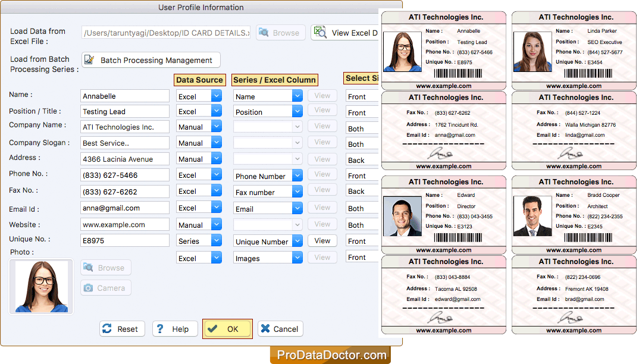Select the card back showing brad@gmail.com
Screen dimensions: 639x364
(x=574, y=294)
